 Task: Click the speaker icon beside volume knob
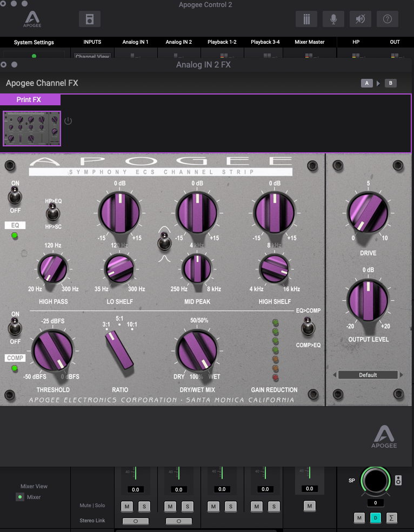(x=398, y=480)
